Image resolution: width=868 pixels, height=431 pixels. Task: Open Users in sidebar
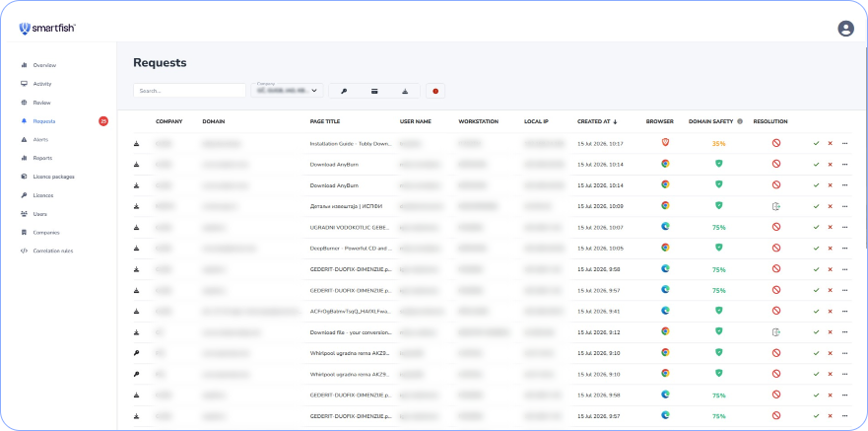pyautogui.click(x=39, y=214)
